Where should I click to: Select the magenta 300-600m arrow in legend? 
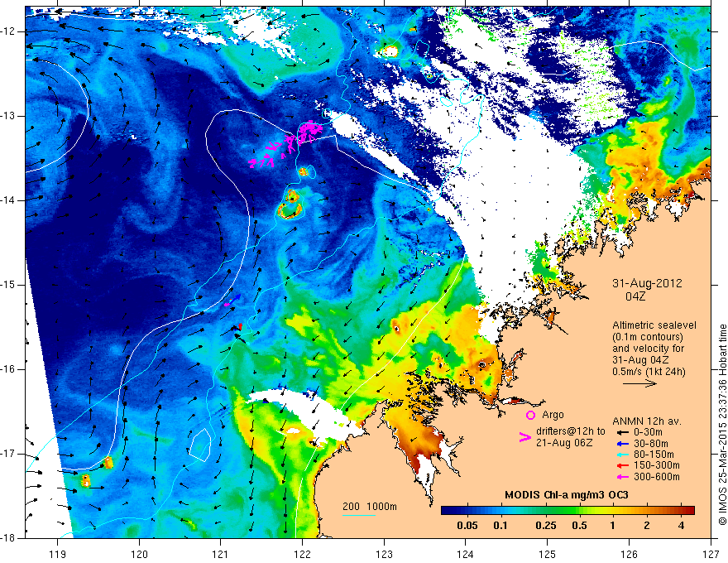tap(623, 477)
